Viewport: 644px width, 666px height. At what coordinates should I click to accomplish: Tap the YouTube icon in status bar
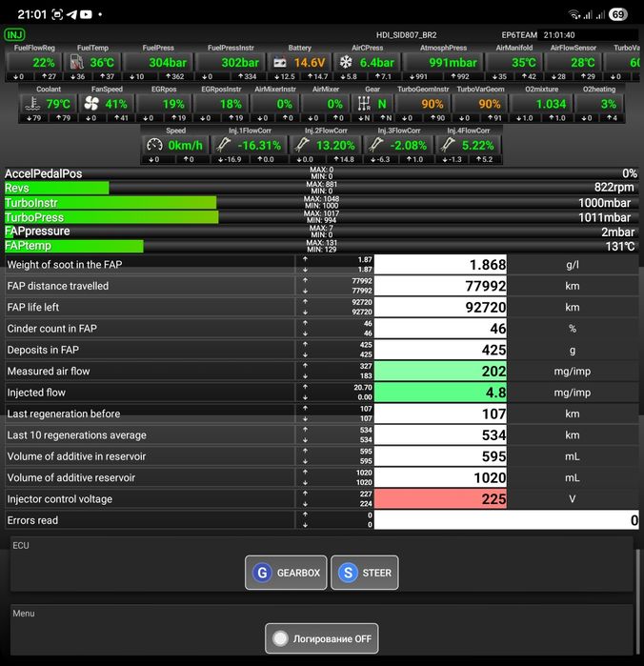coord(86,15)
